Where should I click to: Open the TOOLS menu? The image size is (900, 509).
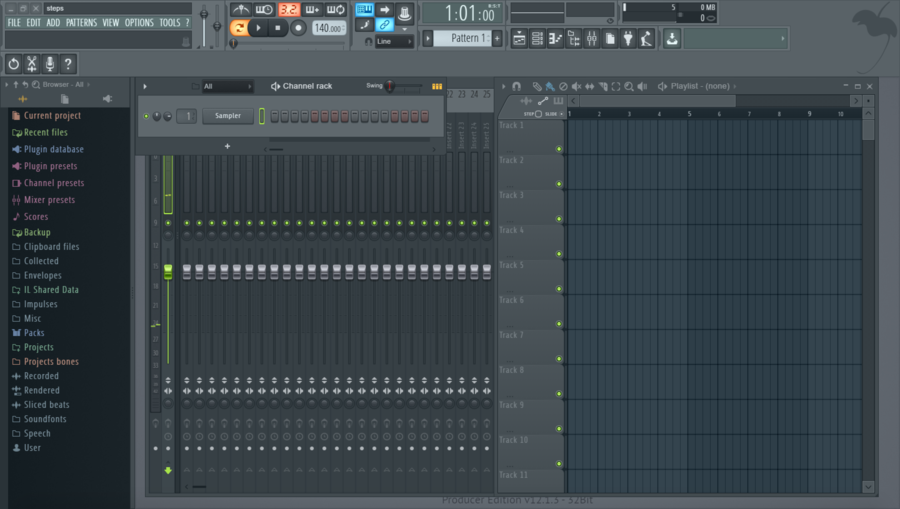click(170, 22)
